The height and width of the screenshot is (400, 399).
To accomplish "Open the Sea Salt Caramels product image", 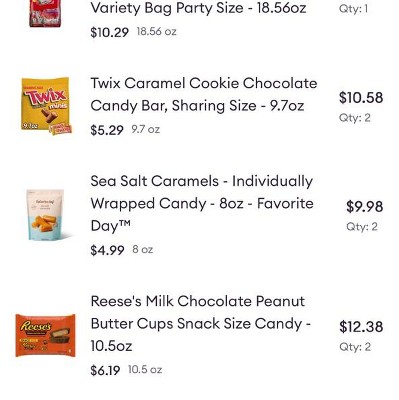I will [46, 215].
